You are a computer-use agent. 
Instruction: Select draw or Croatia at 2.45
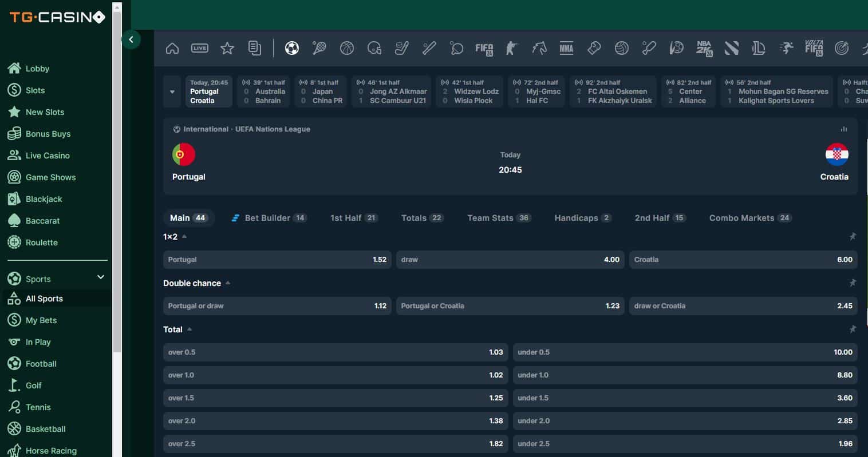[743, 306]
